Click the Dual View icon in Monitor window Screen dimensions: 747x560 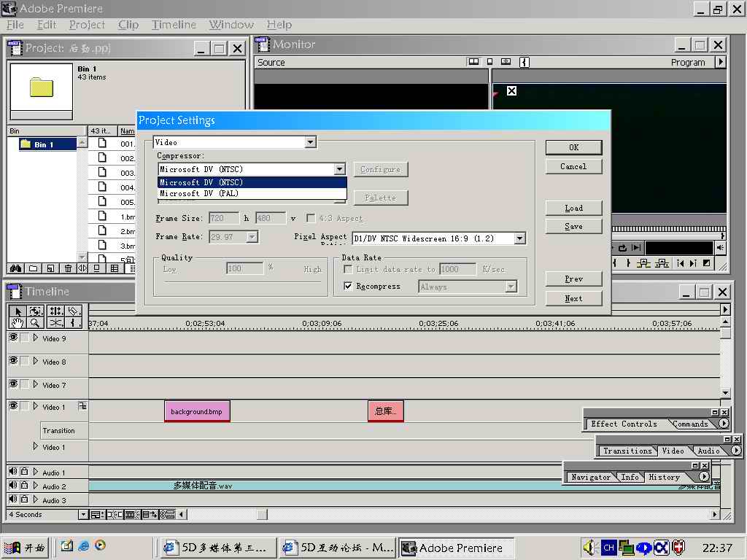[473, 62]
